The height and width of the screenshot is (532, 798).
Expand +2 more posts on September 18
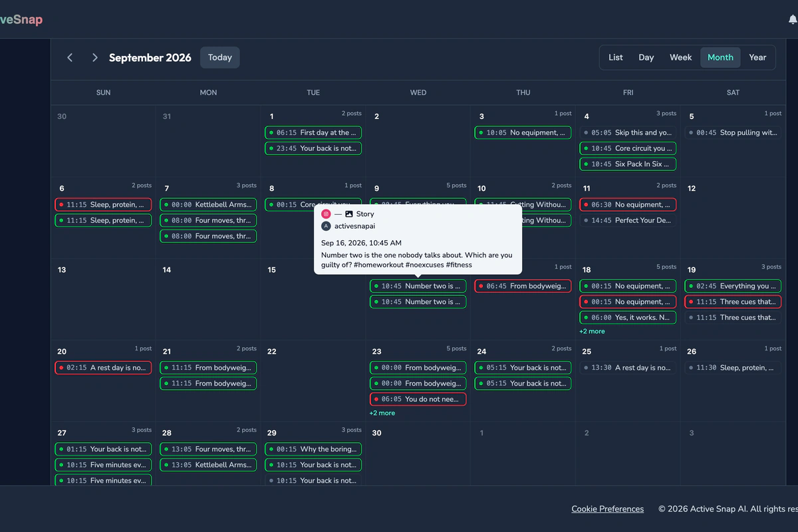(592, 331)
